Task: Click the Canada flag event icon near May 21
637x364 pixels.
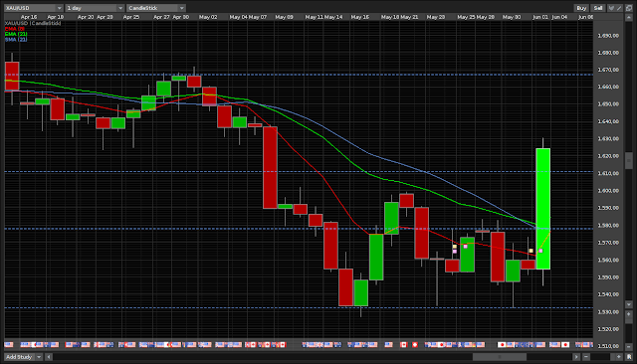Action: (x=403, y=344)
